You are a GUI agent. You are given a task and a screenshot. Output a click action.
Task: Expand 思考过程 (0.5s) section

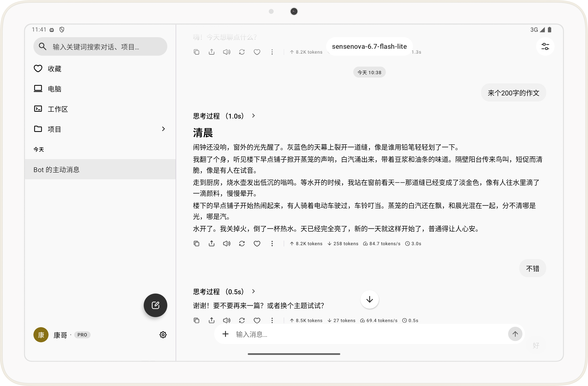[224, 291]
